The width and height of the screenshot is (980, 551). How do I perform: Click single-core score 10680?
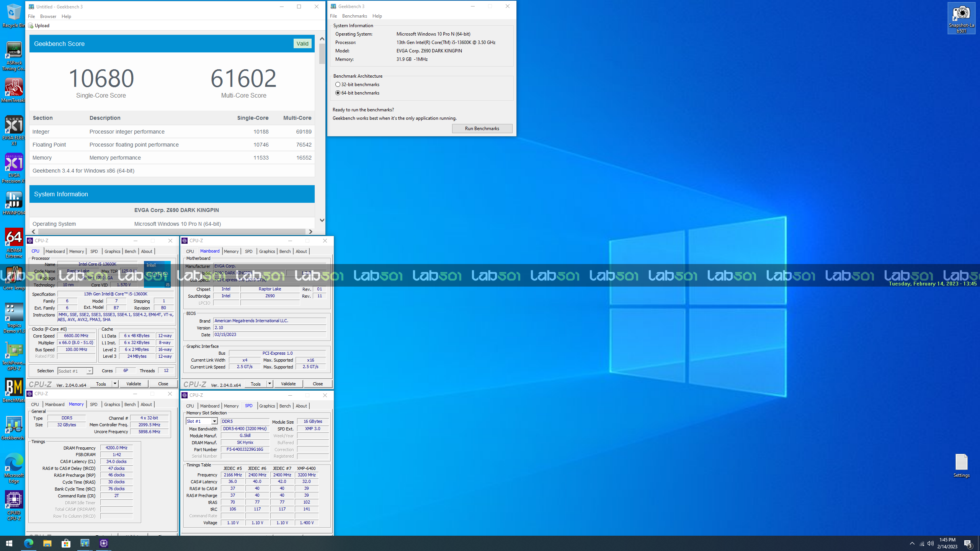(101, 78)
